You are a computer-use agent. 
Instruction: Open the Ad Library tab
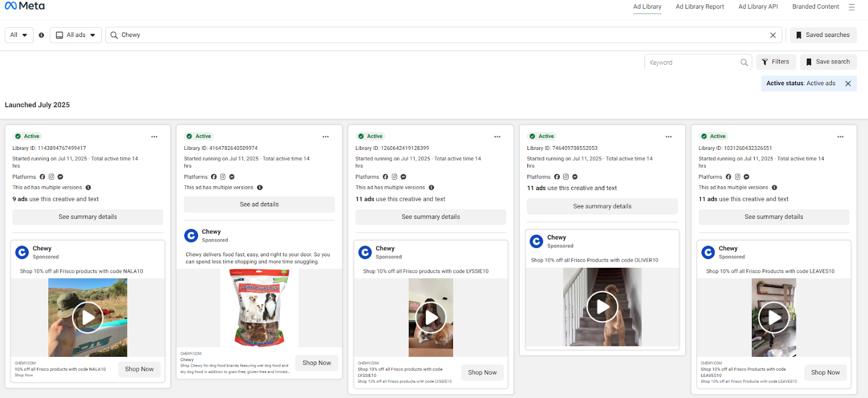click(647, 7)
